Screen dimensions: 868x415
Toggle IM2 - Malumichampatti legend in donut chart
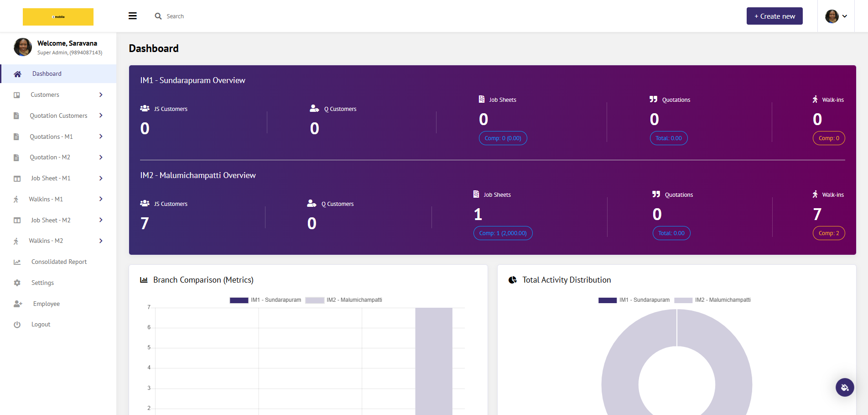pos(712,300)
